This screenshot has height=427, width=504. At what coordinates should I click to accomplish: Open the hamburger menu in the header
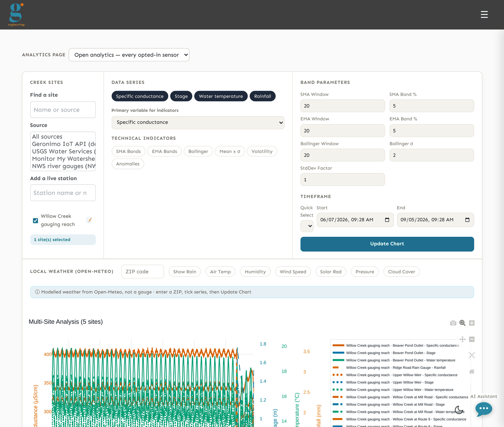coord(484,14)
